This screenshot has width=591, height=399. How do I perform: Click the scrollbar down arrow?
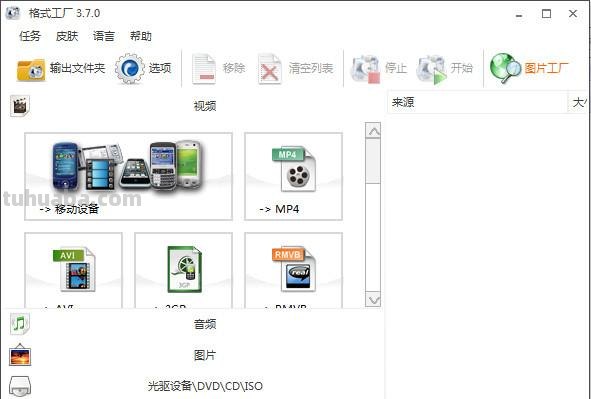[373, 300]
